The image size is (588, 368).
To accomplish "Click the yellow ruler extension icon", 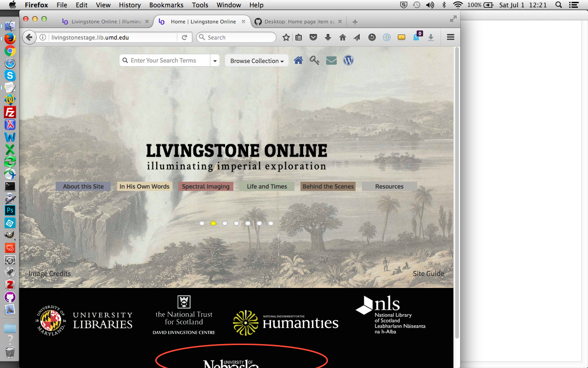I will pos(401,38).
